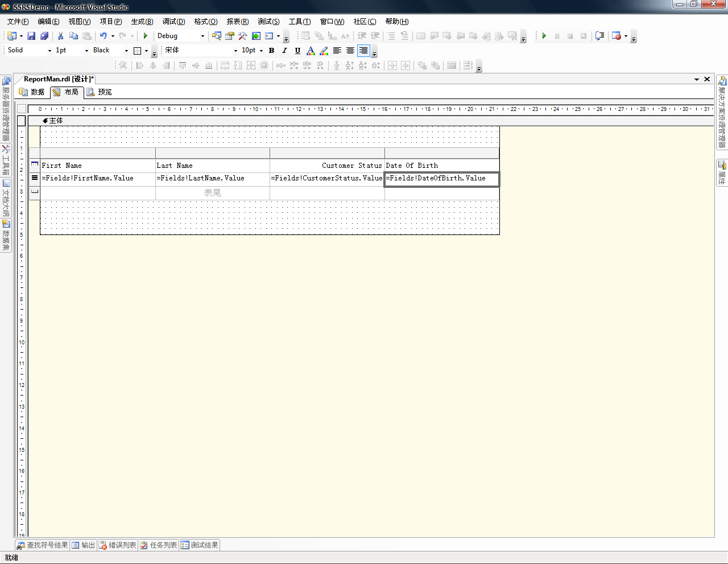The image size is (728, 564).
Task: Align text to the left
Action: click(x=337, y=51)
